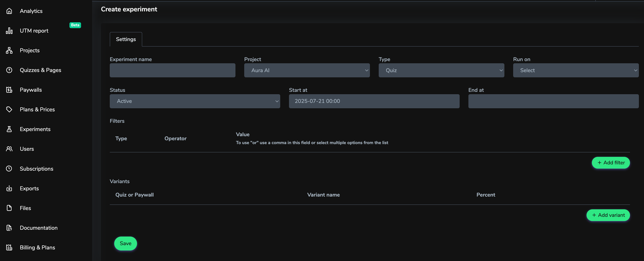Open the Type dropdown showing Quiz
This screenshot has height=261, width=644.
click(441, 70)
